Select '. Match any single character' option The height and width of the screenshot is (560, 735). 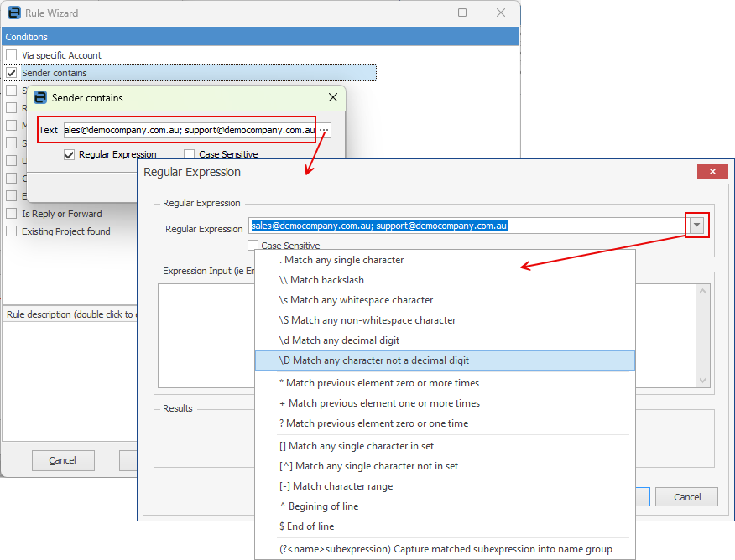pyautogui.click(x=445, y=260)
